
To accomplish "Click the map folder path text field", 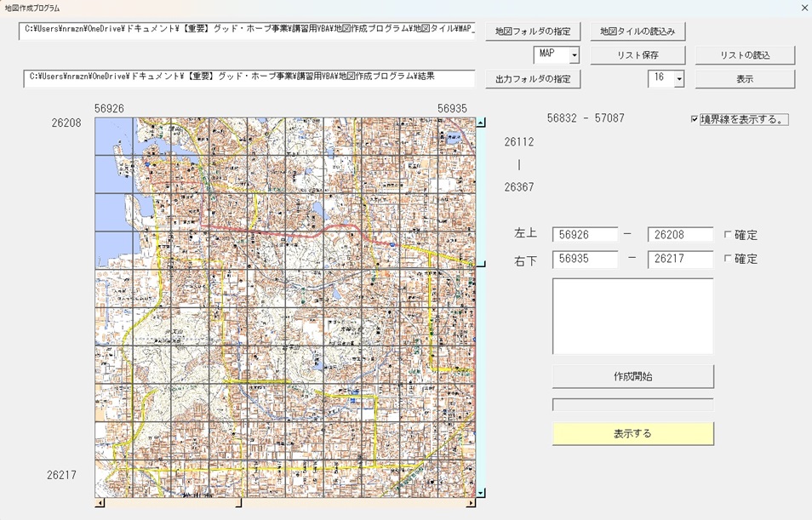I will [x=247, y=30].
